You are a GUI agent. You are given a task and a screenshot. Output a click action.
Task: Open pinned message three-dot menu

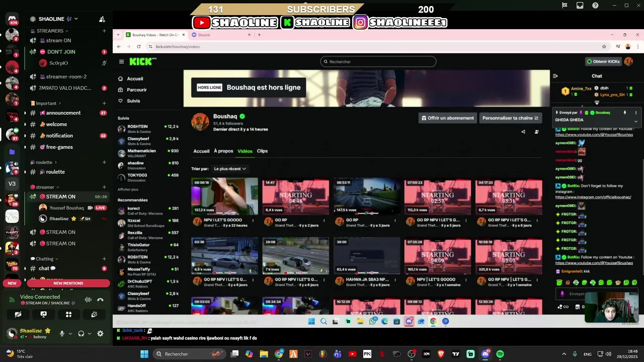pos(635,113)
